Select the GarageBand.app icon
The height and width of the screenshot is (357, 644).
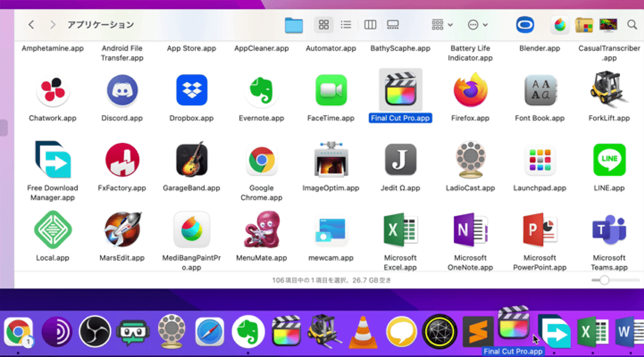(192, 159)
